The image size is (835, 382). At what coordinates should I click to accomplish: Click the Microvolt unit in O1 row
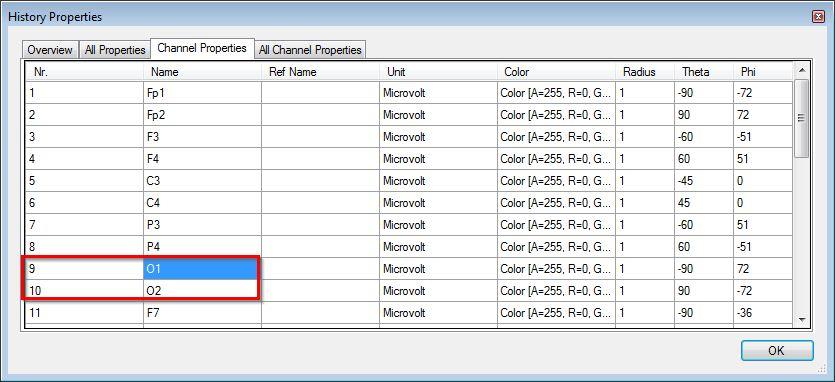click(x=439, y=269)
